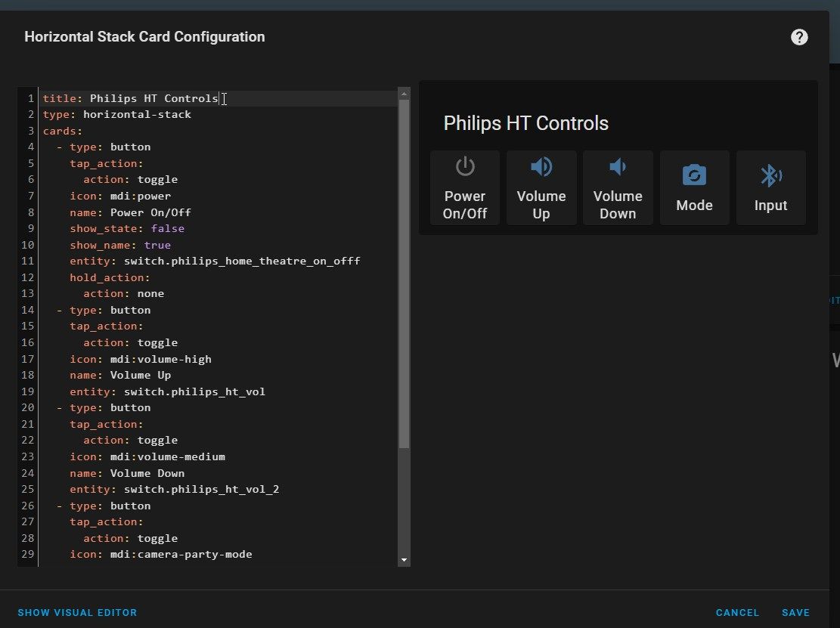
Task: Click line number 14 in the gutter
Action: [28, 310]
